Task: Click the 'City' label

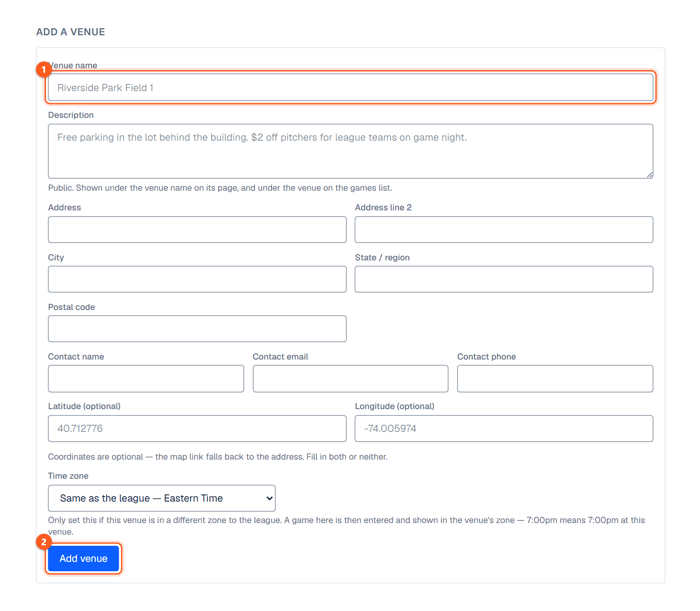Action: 56,257
